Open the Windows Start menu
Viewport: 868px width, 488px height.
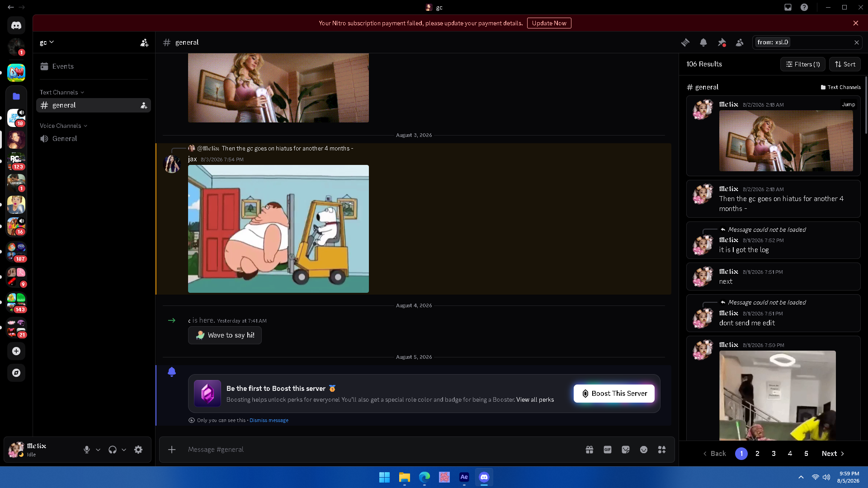click(x=384, y=477)
